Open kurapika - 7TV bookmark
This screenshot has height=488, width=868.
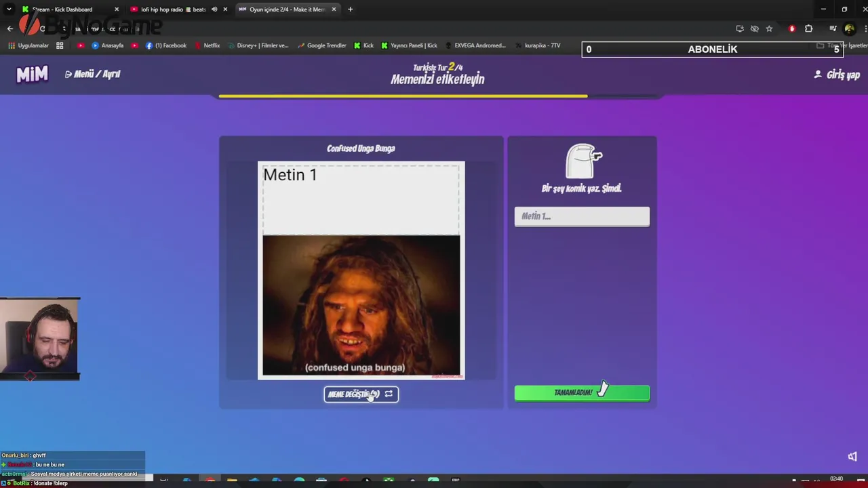click(x=538, y=45)
